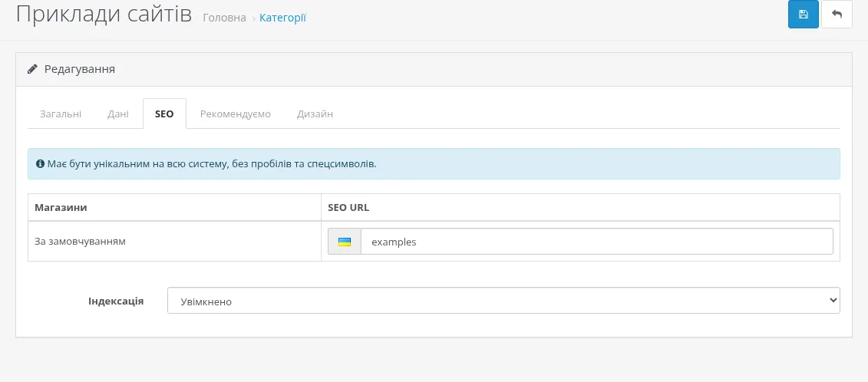
Task: Open the Дані tab
Action: [x=118, y=114]
